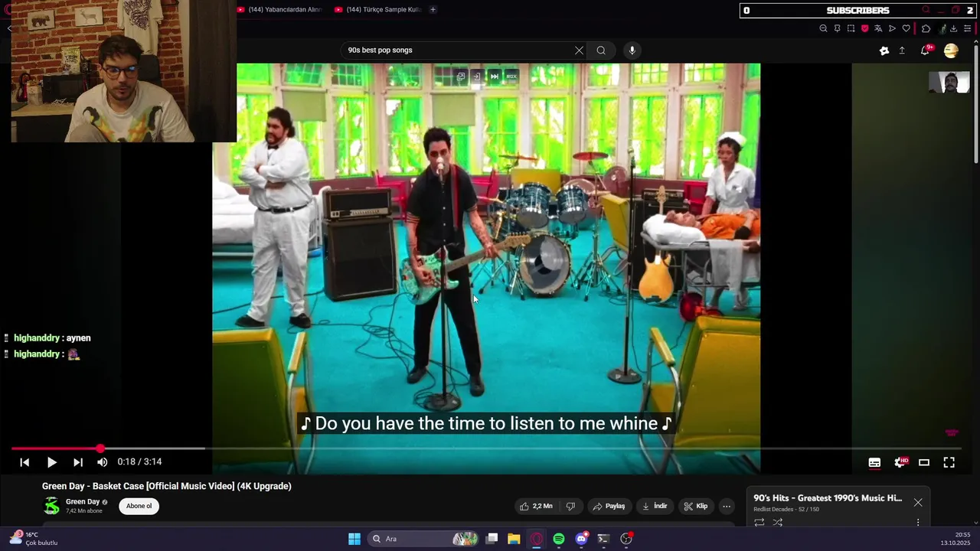Image resolution: width=980 pixels, height=551 pixels.
Task: Create a clip with Klip button
Action: [x=696, y=506]
